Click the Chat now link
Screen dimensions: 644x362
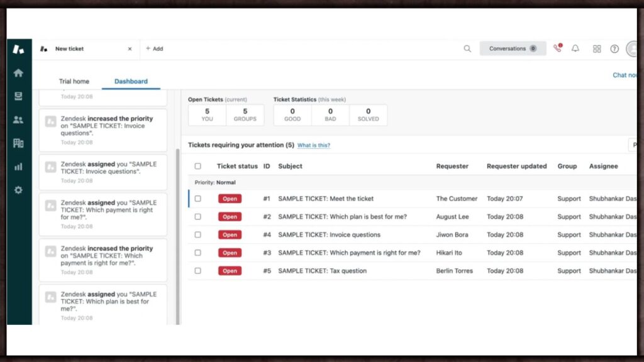tap(625, 75)
